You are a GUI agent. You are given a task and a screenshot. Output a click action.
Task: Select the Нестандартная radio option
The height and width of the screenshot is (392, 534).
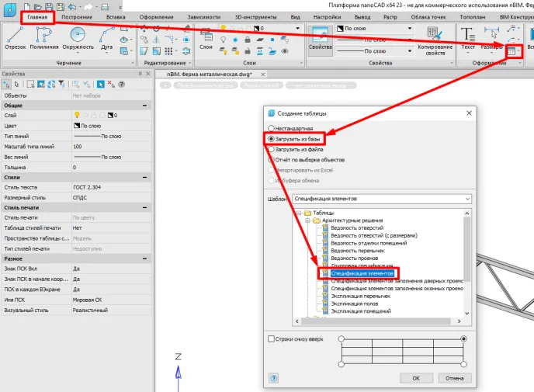tap(271, 128)
